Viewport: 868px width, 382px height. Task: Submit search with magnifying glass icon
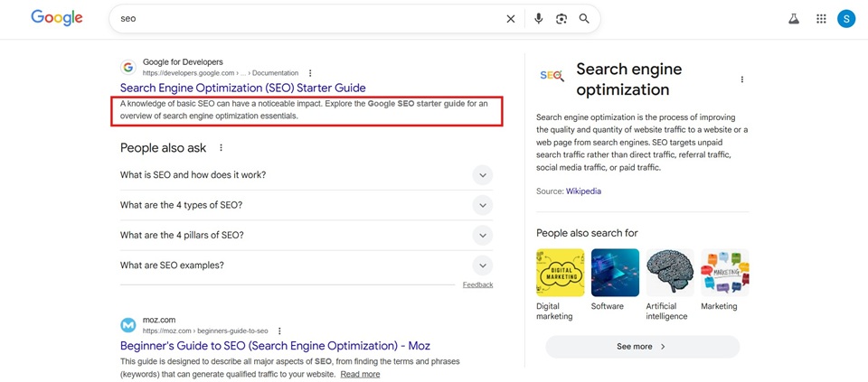click(x=584, y=19)
